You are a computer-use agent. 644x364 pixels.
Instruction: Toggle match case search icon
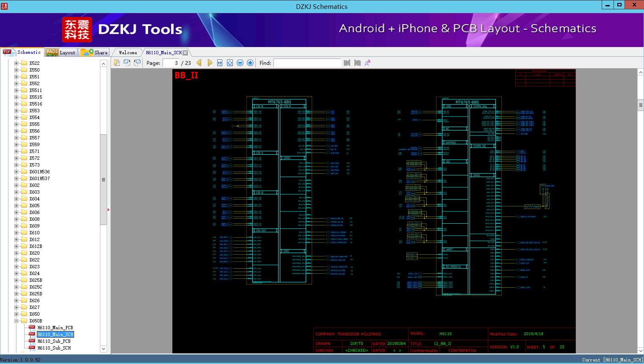point(368,63)
